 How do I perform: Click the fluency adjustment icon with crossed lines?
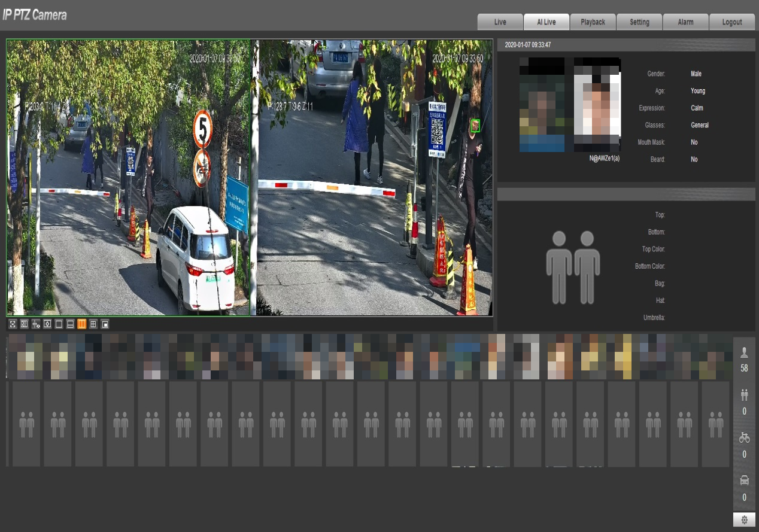pos(36,324)
